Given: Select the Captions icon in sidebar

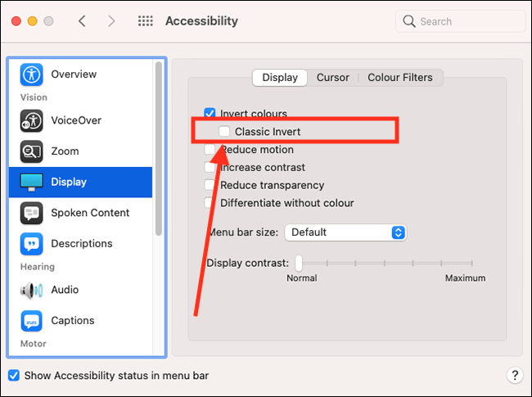Looking at the screenshot, I should (31, 321).
